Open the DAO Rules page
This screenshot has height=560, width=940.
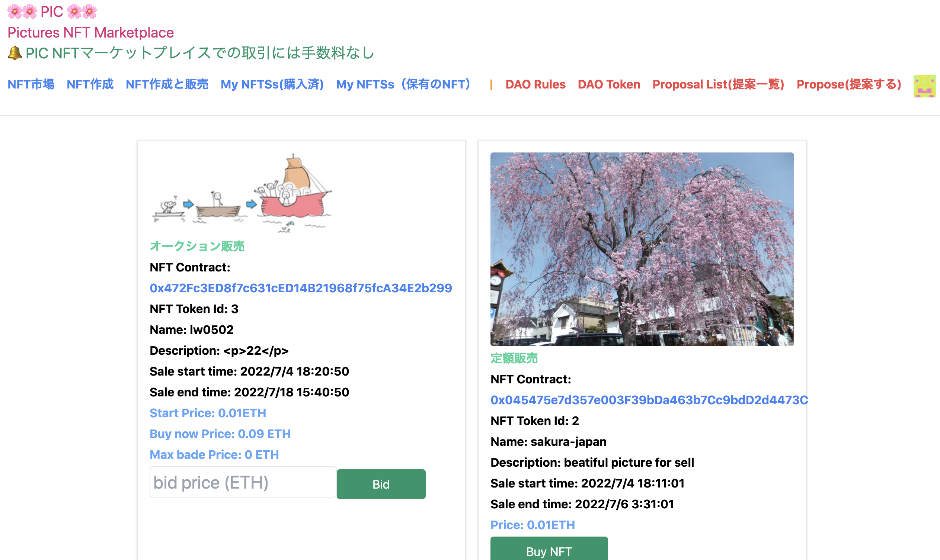(535, 84)
